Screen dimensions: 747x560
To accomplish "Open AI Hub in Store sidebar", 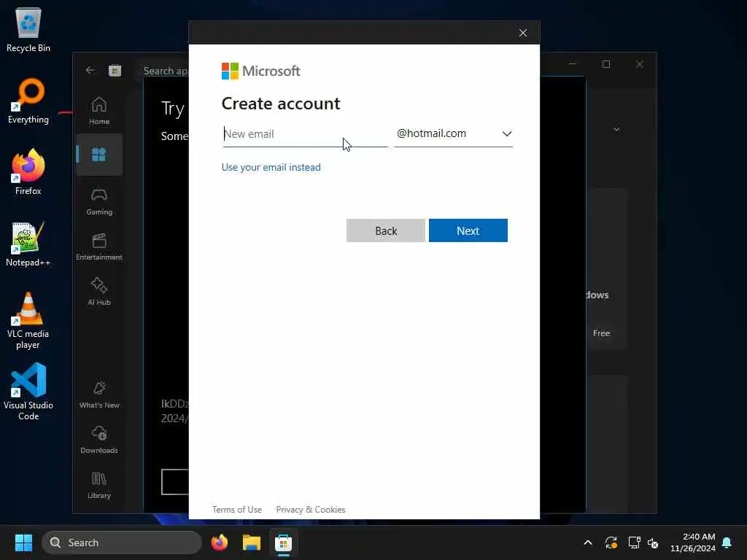I will tap(99, 292).
